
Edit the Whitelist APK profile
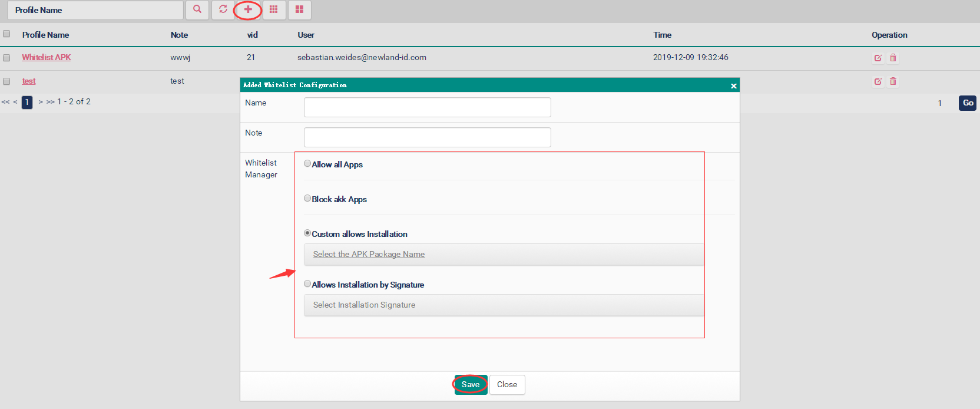878,58
